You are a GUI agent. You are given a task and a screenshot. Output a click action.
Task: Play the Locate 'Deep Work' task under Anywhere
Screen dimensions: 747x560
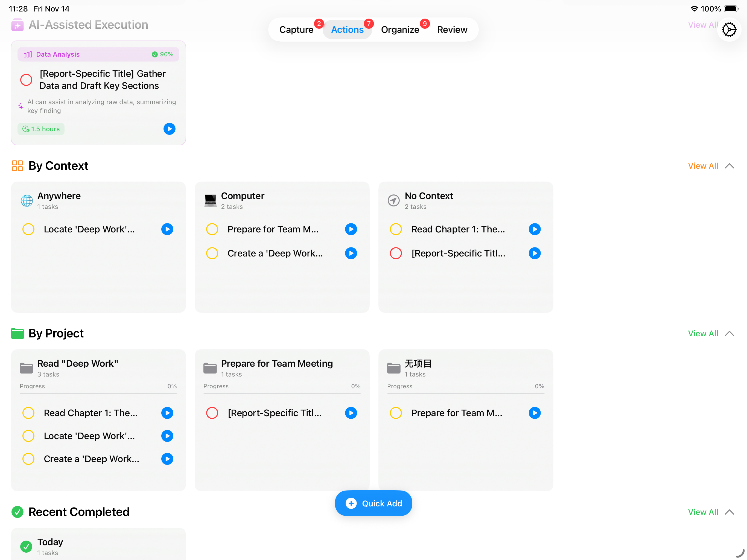pyautogui.click(x=167, y=229)
